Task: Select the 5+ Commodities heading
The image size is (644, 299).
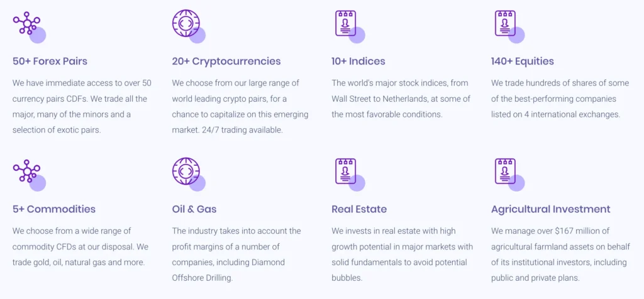Action: pos(54,209)
